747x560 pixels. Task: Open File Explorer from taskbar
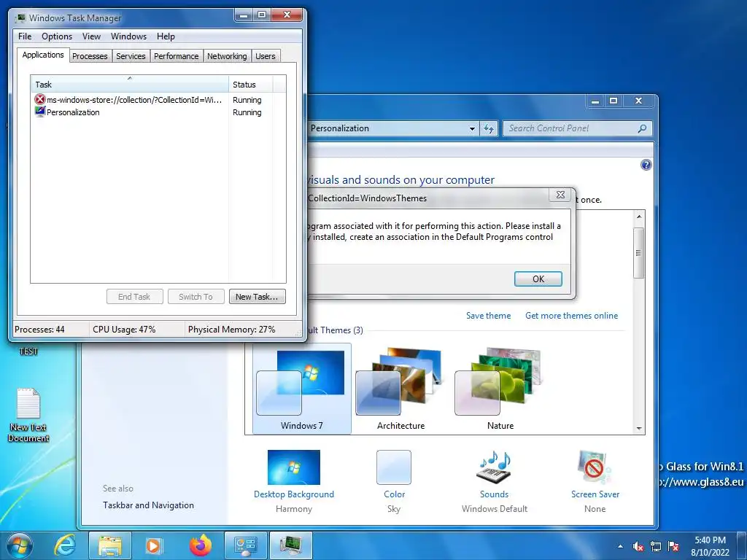point(109,545)
